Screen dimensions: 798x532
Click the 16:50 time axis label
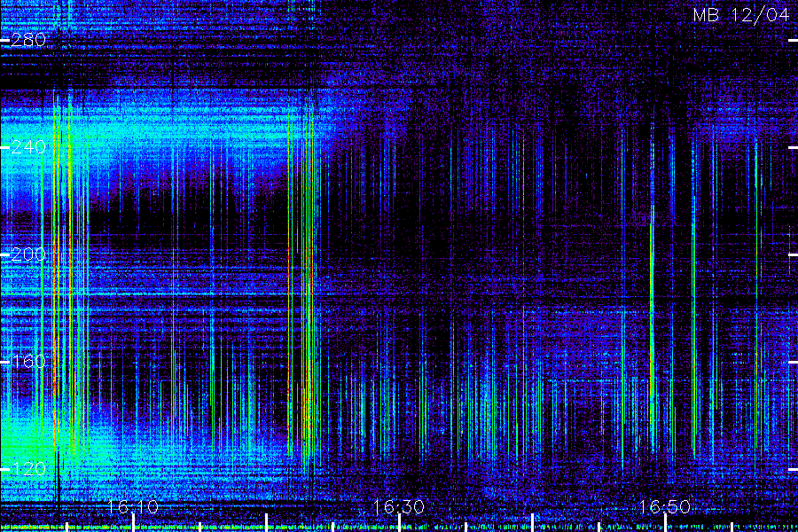pyautogui.click(x=664, y=507)
